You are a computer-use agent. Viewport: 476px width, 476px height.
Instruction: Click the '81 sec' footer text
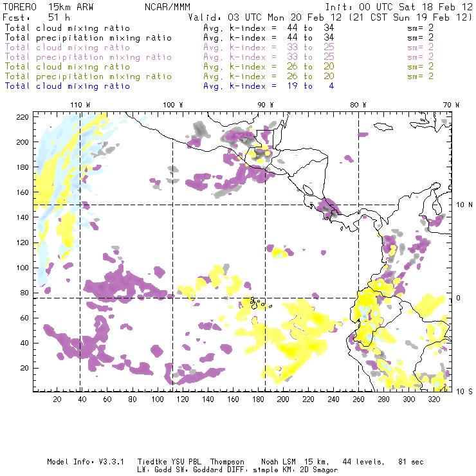point(411,462)
